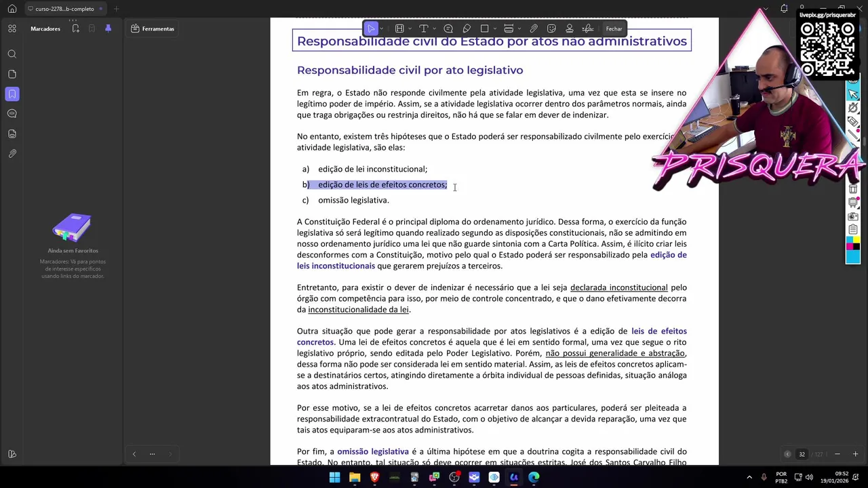
Task: Open the bookmarks sidebar panel
Action: click(x=12, y=94)
